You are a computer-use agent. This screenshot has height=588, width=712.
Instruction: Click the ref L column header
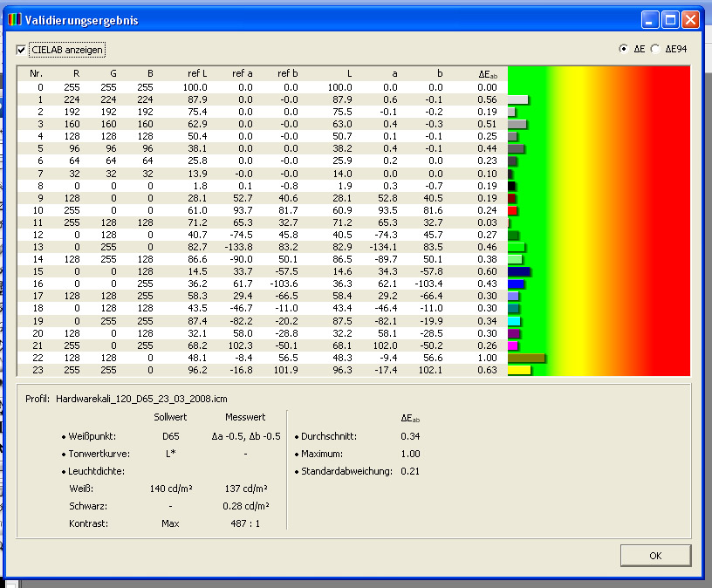197,74
